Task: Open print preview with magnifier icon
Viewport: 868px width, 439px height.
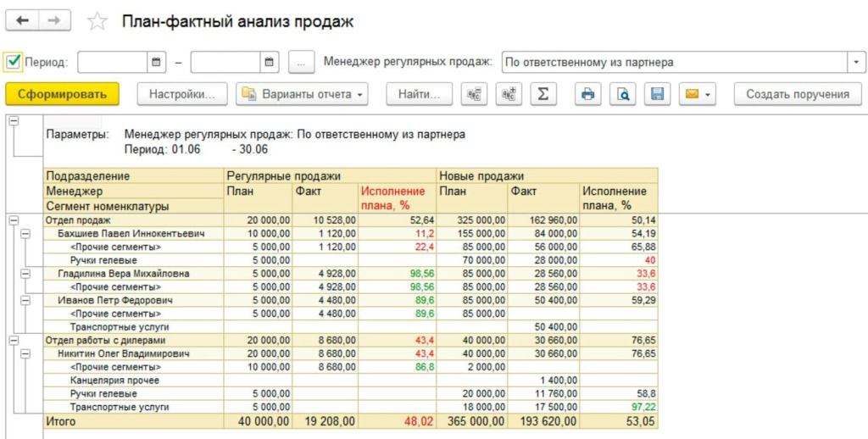Action: [x=623, y=94]
